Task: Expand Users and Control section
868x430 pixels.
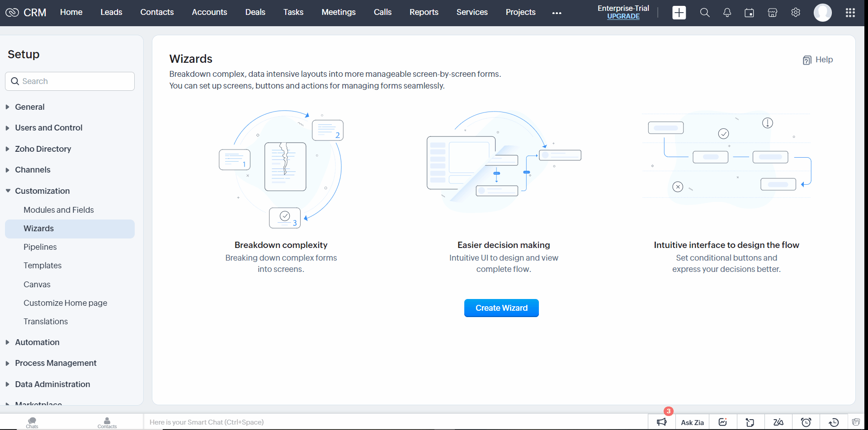Action: pyautogui.click(x=48, y=128)
